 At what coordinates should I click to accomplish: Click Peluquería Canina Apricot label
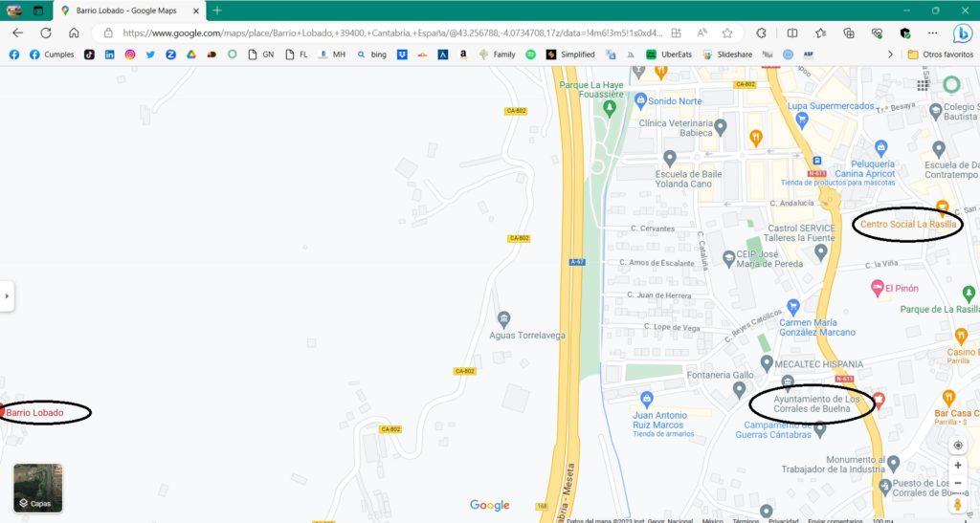click(x=865, y=169)
